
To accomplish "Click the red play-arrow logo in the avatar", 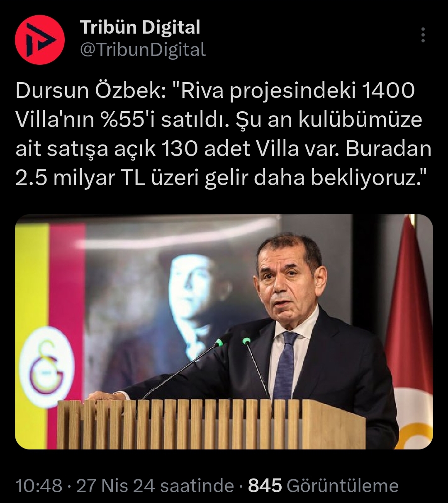I will click(x=40, y=40).
